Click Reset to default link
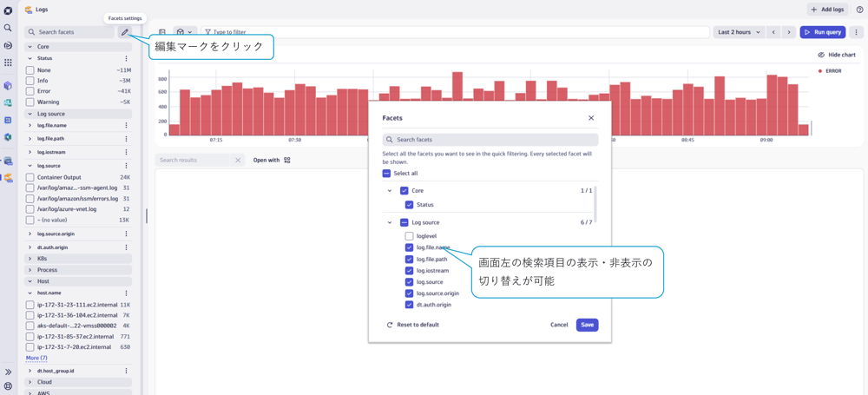This screenshot has height=395, width=868. (x=413, y=325)
